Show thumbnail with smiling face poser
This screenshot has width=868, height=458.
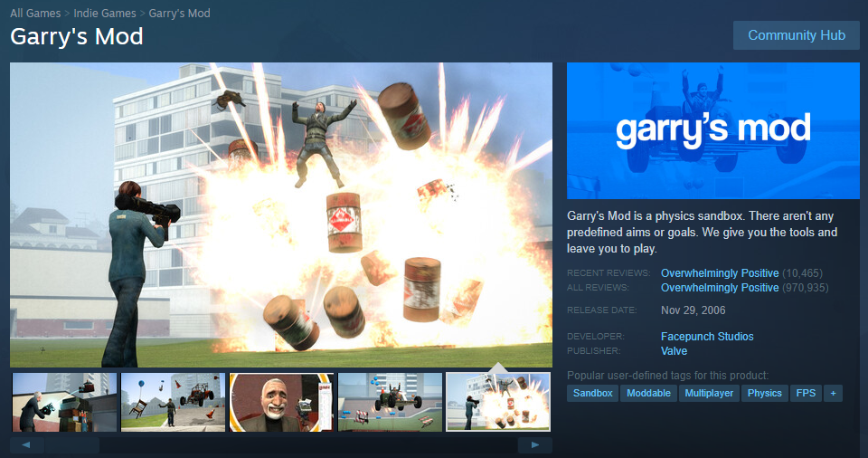282,402
